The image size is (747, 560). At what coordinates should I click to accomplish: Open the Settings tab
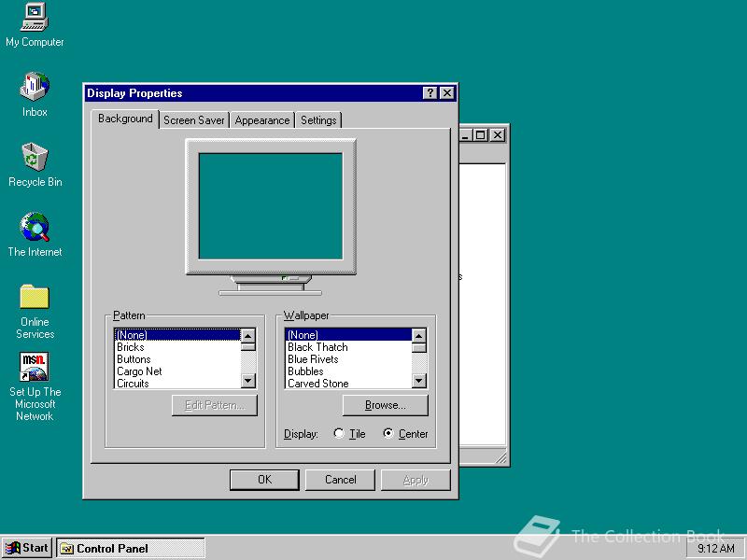point(318,120)
